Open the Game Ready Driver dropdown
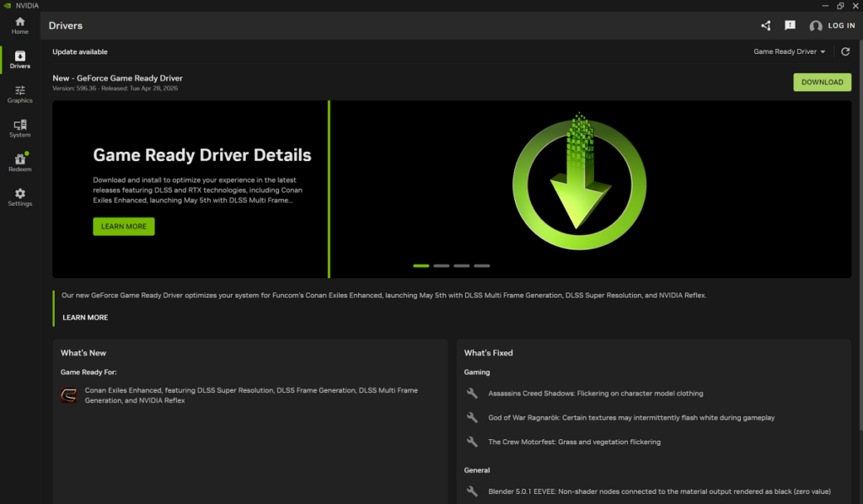This screenshot has width=863, height=504. click(788, 51)
